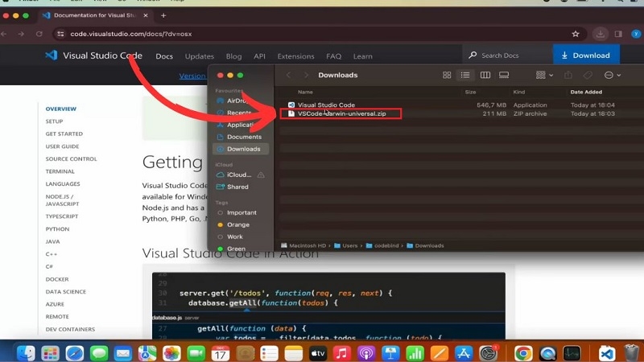Viewport: 644px width, 362px height.
Task: Open the DOCKER docs section
Action: 57,279
